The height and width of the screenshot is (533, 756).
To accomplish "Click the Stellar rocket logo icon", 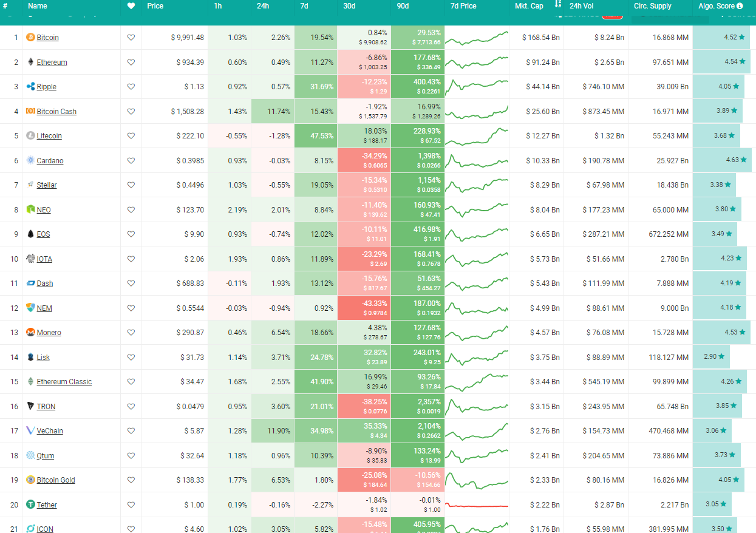I will point(30,185).
